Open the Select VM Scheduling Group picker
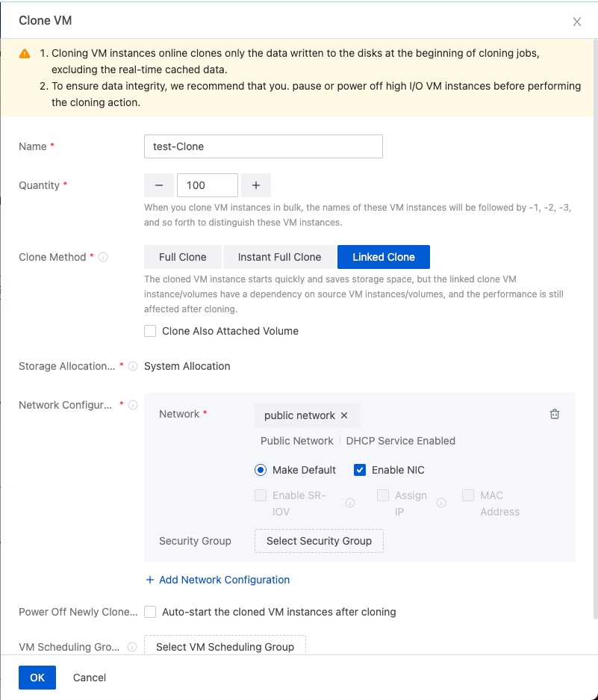 225,647
